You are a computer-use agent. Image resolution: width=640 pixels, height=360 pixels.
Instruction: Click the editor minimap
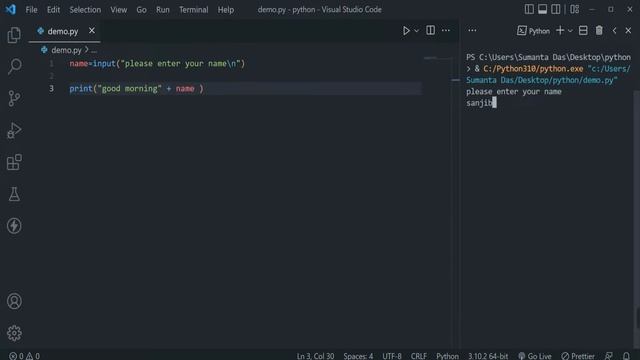point(437,58)
